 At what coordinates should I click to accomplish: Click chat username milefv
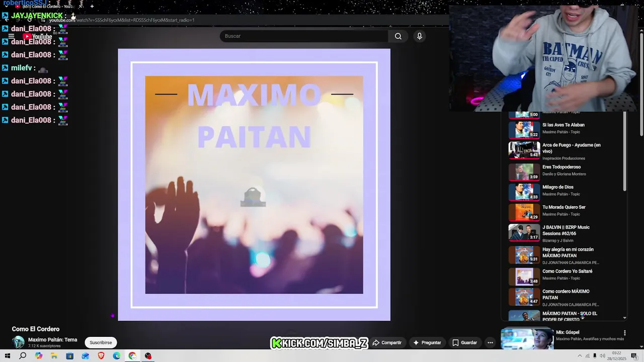22,68
